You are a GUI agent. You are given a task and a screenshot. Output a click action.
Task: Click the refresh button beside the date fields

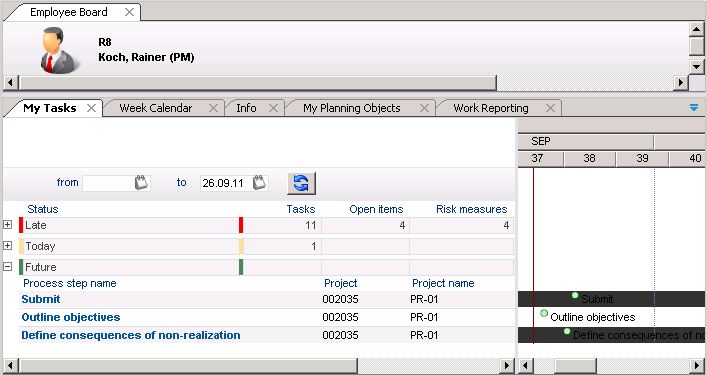point(301,183)
